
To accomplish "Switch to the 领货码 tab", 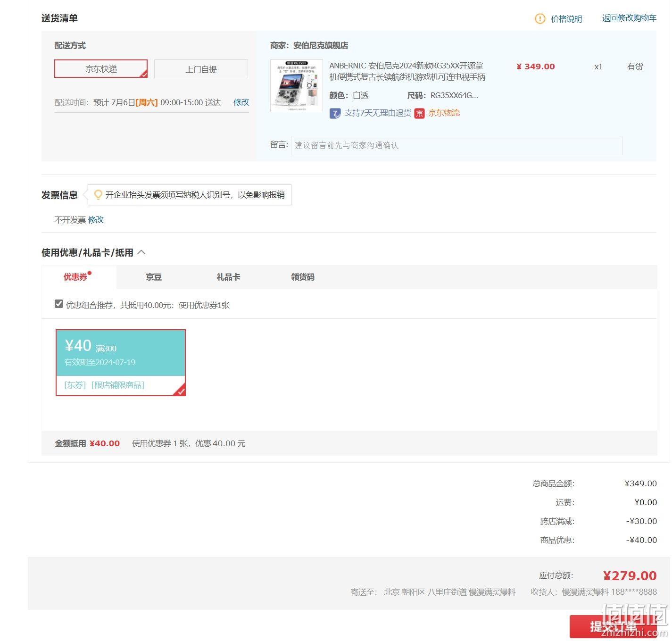I will point(303,277).
